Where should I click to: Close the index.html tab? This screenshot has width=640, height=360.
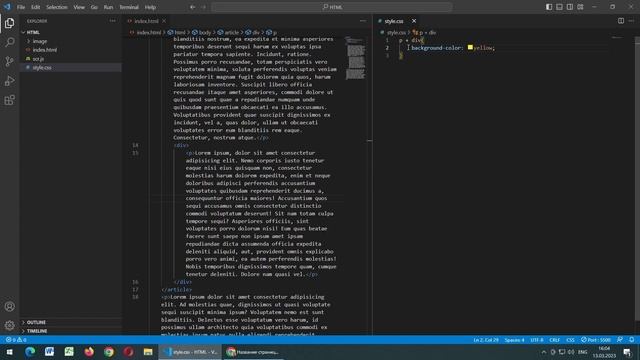point(164,21)
